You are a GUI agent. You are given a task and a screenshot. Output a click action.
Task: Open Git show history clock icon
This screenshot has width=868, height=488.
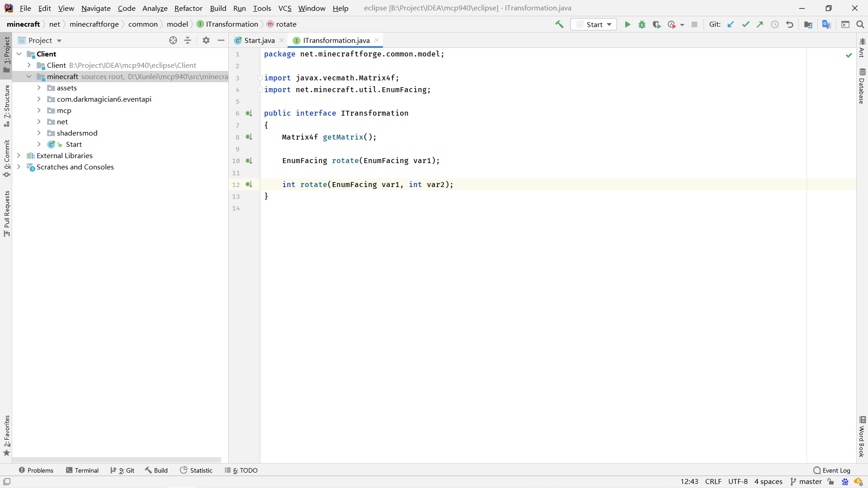(775, 24)
